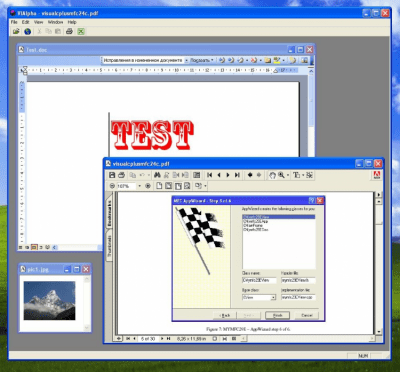Click the page number field showing 6 of 30
Screen dimensions: 400x372
(148, 339)
